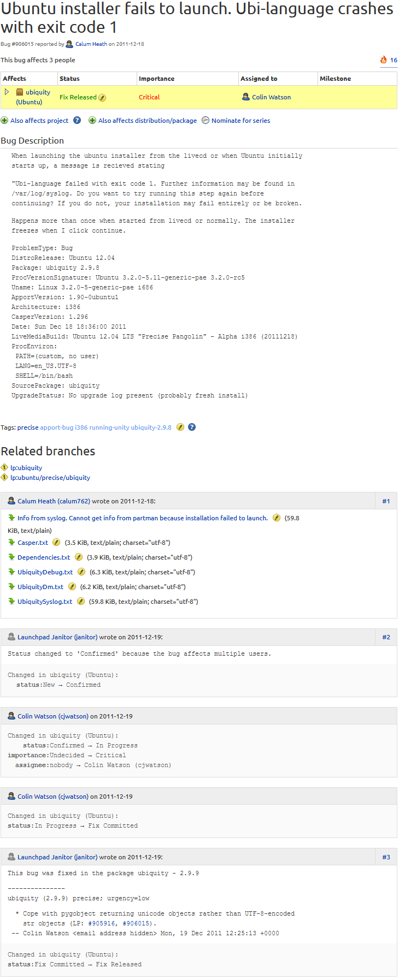This screenshot has height=980, width=399.
Task: Click the Critical importance value
Action: point(149,97)
